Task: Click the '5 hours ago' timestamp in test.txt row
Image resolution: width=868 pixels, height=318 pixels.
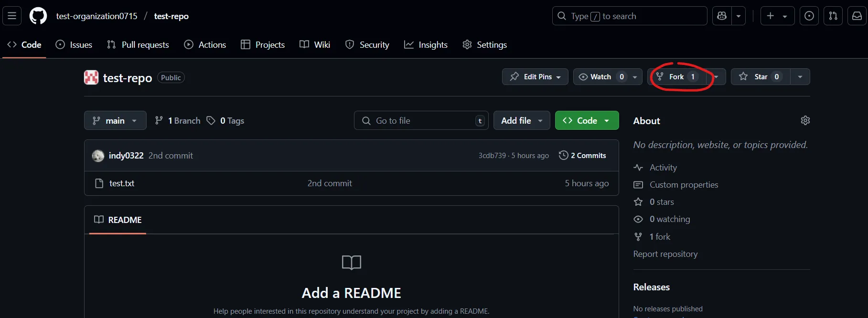Action: coord(587,183)
